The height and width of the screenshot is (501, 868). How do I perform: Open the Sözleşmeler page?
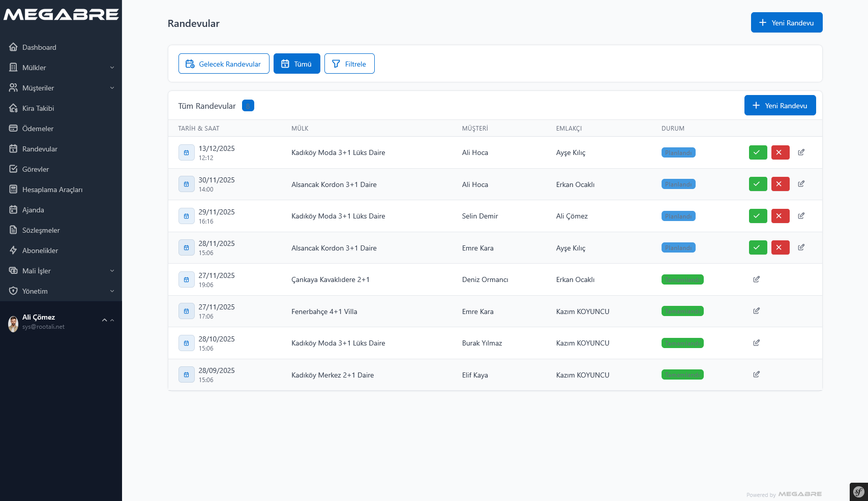(x=41, y=230)
